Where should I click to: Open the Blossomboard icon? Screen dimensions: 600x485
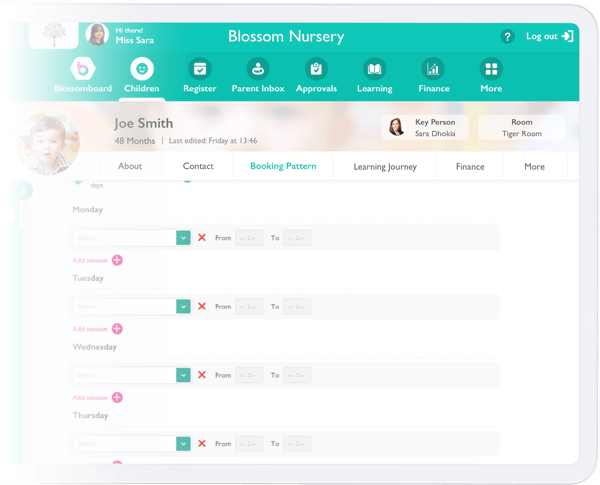tap(83, 69)
